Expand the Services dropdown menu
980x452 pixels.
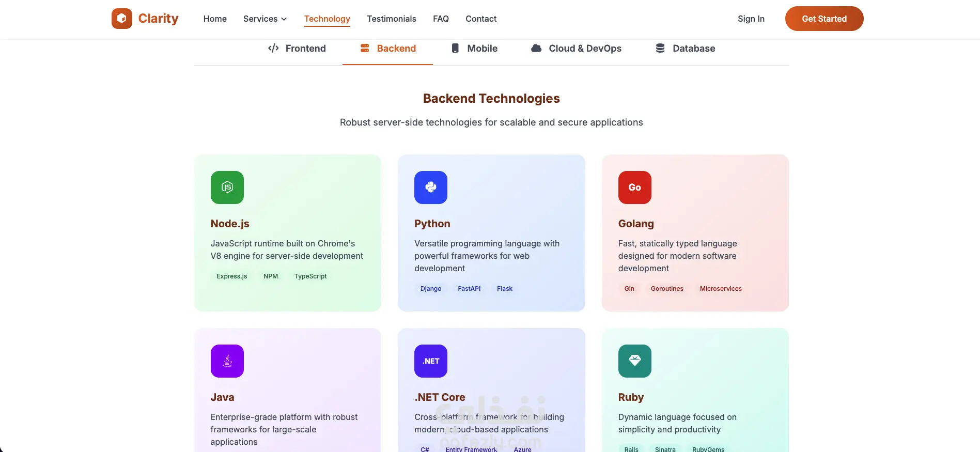click(x=265, y=19)
